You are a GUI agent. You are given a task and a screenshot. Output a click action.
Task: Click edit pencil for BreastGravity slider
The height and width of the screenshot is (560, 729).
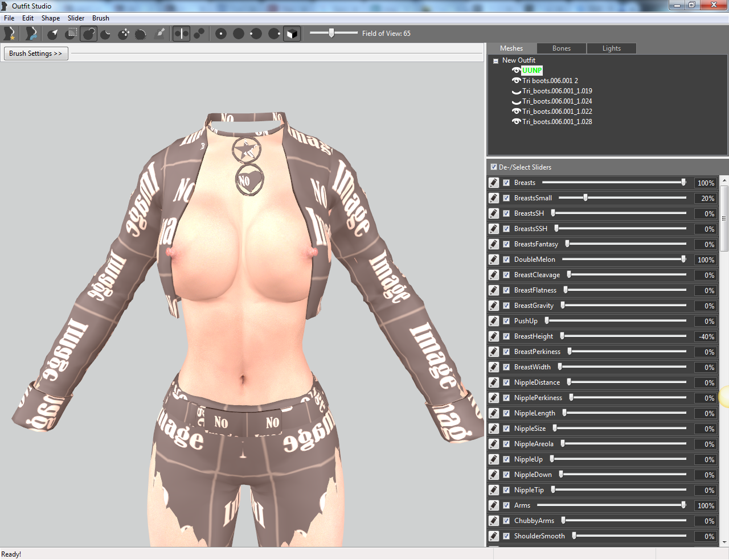coord(494,306)
